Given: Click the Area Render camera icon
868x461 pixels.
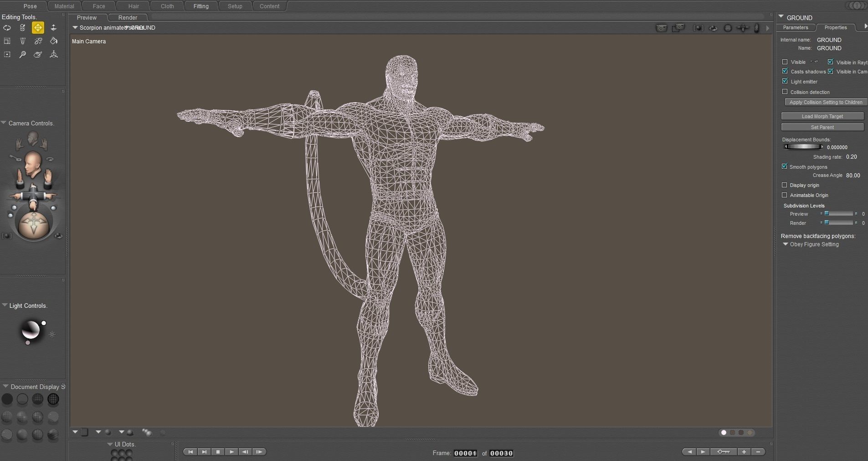Looking at the screenshot, I should 678,28.
